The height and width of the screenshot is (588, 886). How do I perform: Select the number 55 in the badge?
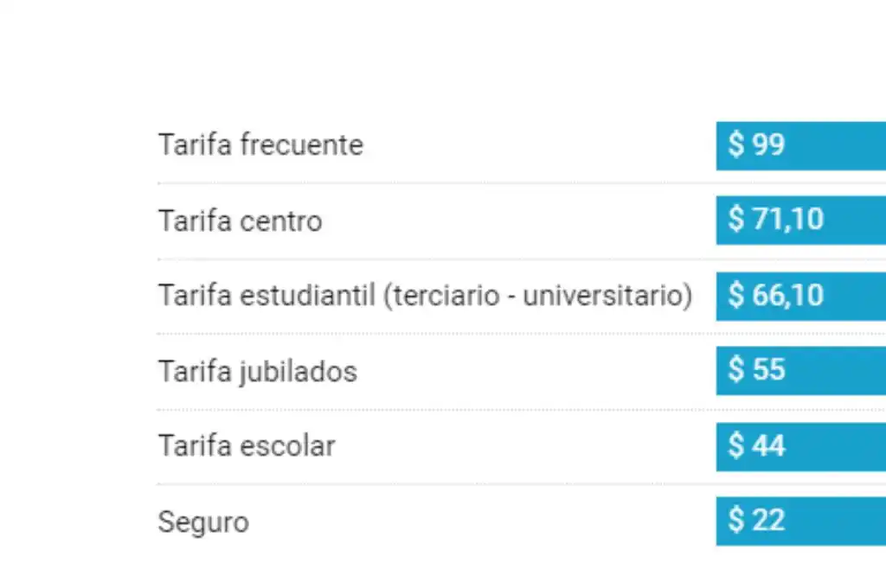click(x=768, y=370)
